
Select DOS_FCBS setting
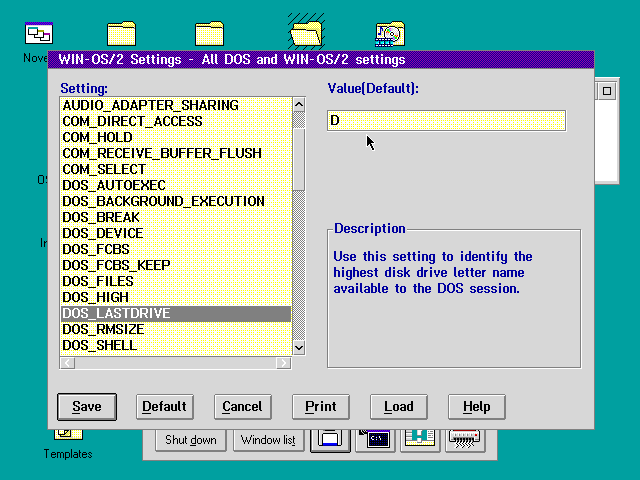176,249
